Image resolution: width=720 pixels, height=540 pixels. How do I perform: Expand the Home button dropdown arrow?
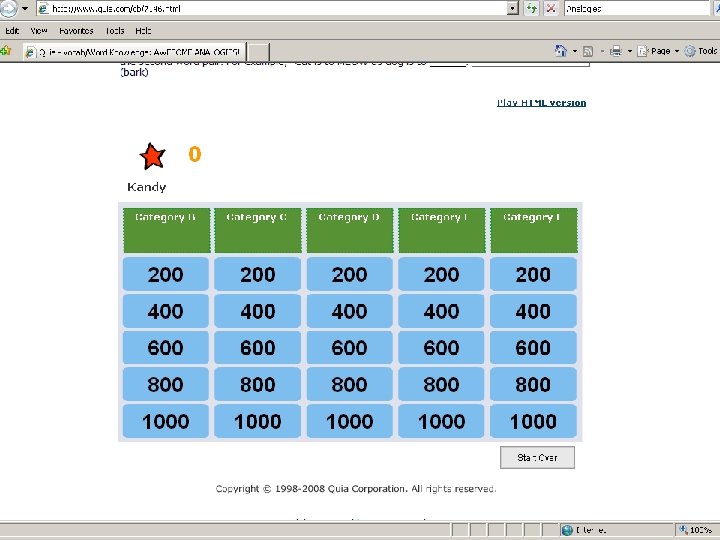coord(574,51)
